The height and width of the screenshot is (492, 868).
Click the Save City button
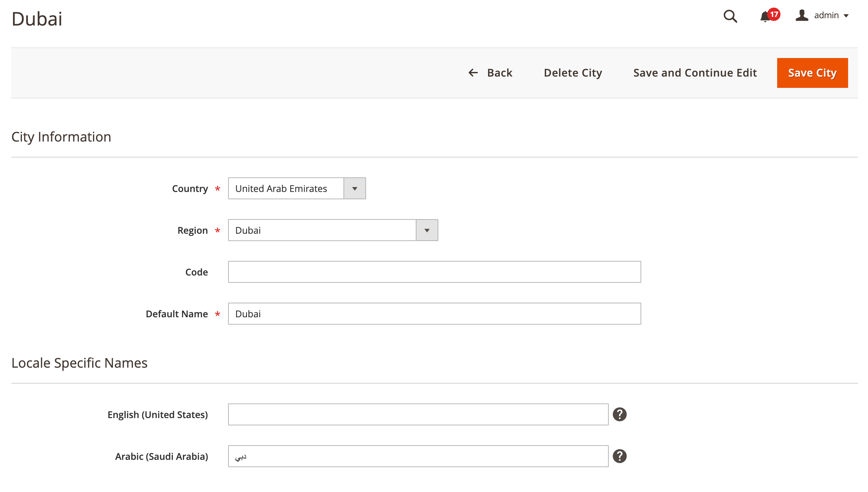pos(813,73)
